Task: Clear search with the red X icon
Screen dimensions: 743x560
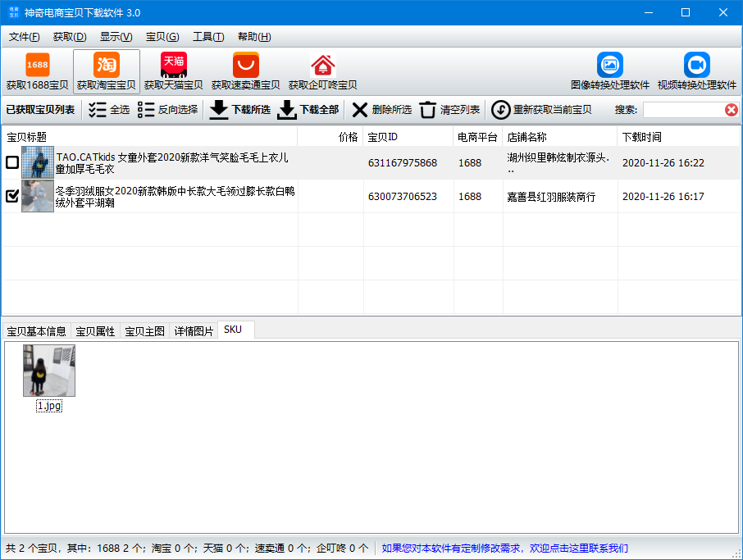Action: point(732,110)
